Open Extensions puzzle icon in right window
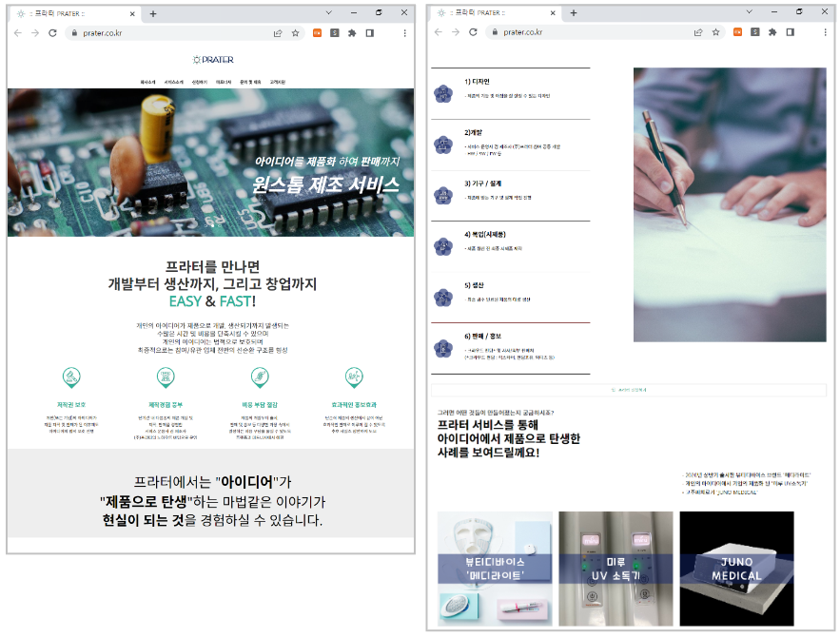 pyautogui.click(x=772, y=31)
